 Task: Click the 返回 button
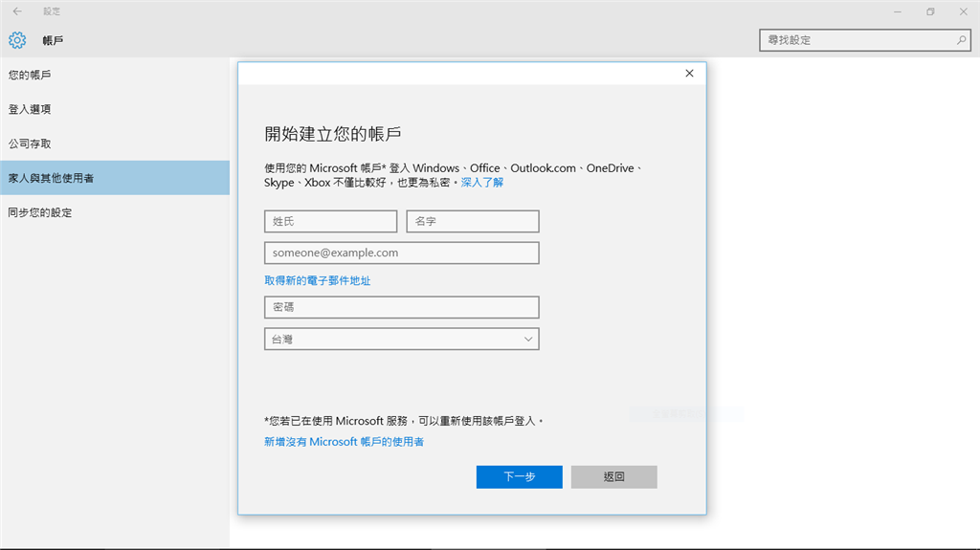click(x=613, y=477)
